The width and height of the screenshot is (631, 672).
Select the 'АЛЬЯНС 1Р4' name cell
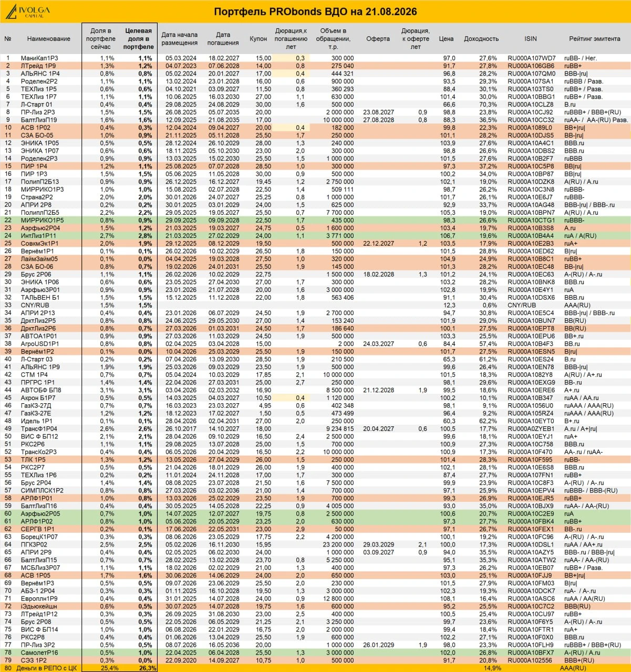[40, 73]
